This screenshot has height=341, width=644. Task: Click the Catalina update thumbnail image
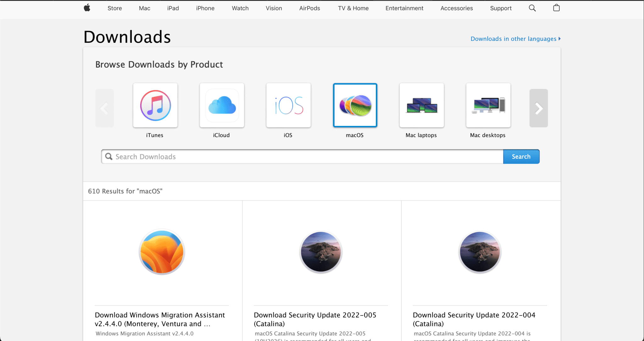click(320, 251)
